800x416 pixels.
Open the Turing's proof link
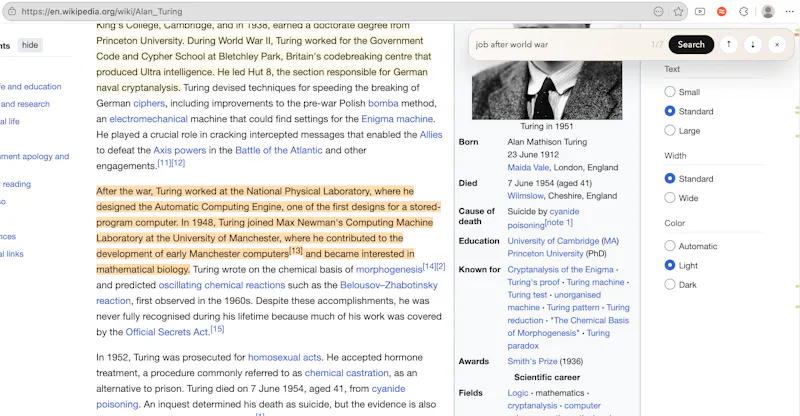point(533,282)
